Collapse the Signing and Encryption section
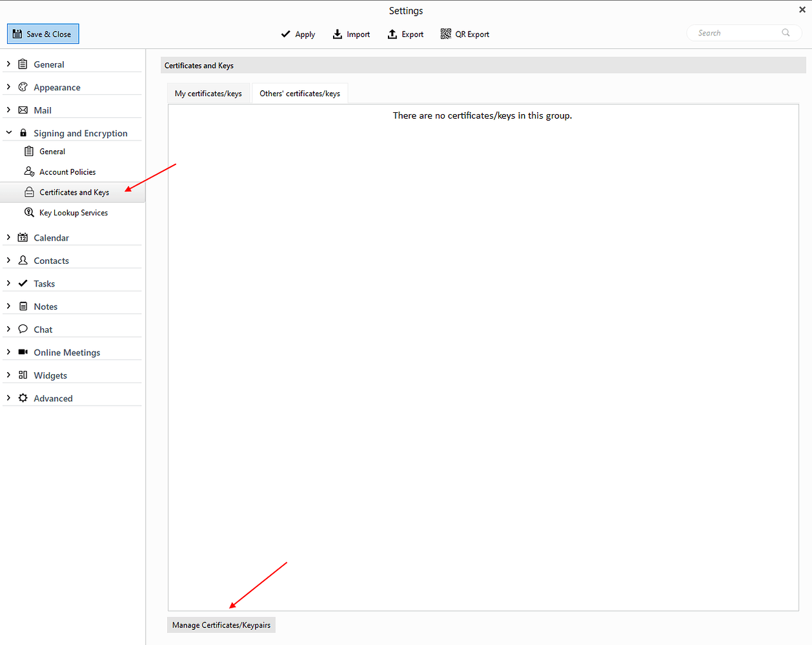Viewport: 812px width, 645px height. click(8, 133)
